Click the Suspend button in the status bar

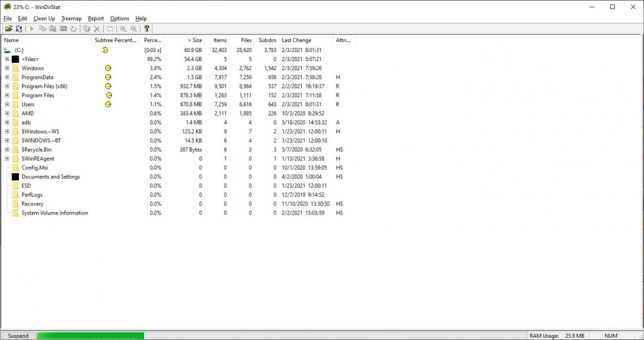(x=18, y=335)
